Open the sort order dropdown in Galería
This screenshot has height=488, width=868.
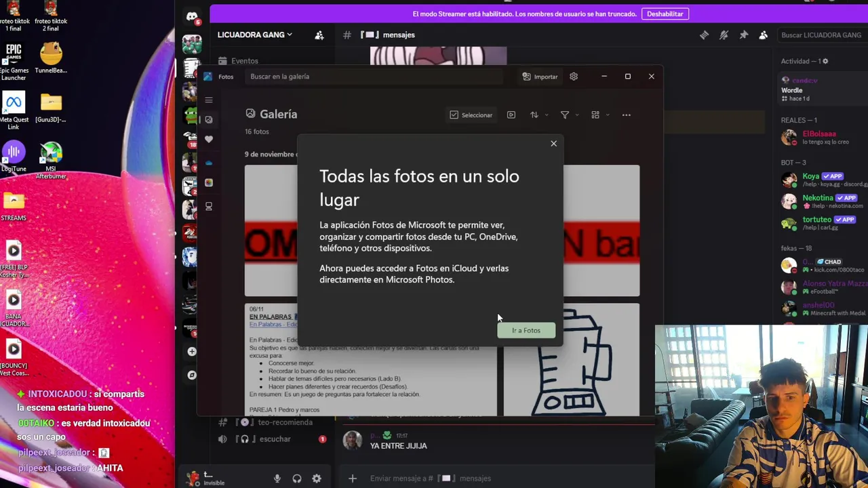coord(538,115)
